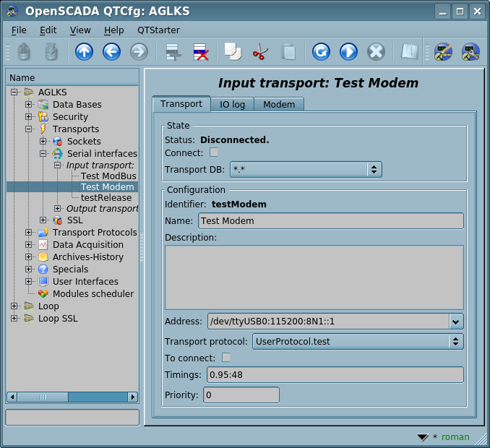Click the last QTStarter module toolbar icon
The height and width of the screenshot is (448, 490).
point(470,52)
